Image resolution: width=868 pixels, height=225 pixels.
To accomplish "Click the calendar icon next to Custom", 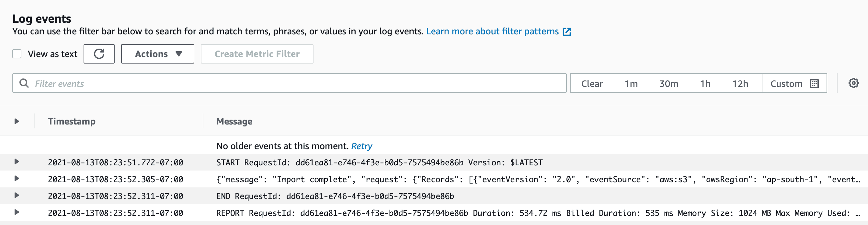I will click(814, 84).
